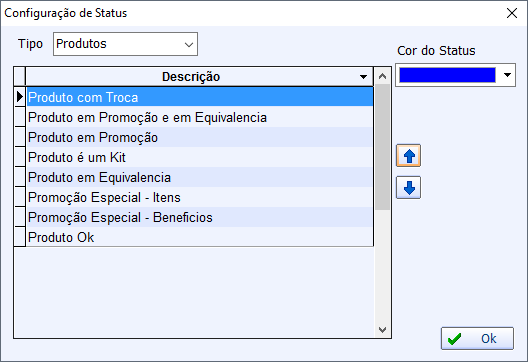Select the blue status color swatch
This screenshot has width=528, height=362.
coord(447,75)
